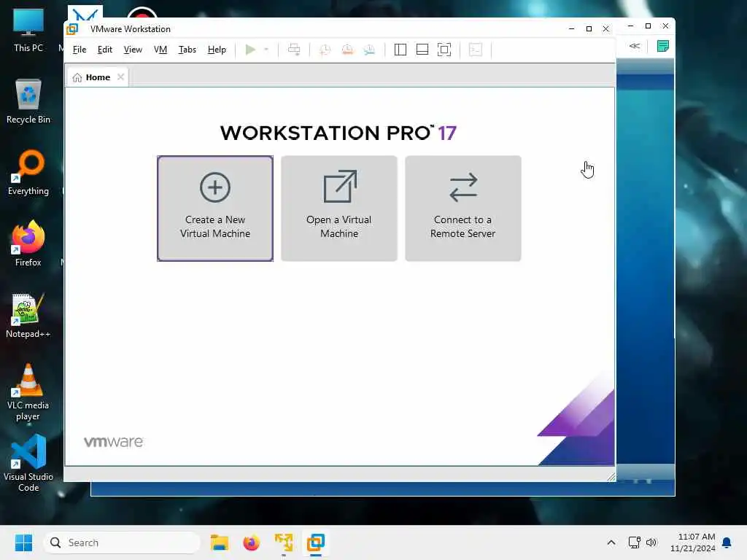
Task: Open the VM menu
Action: [160, 50]
